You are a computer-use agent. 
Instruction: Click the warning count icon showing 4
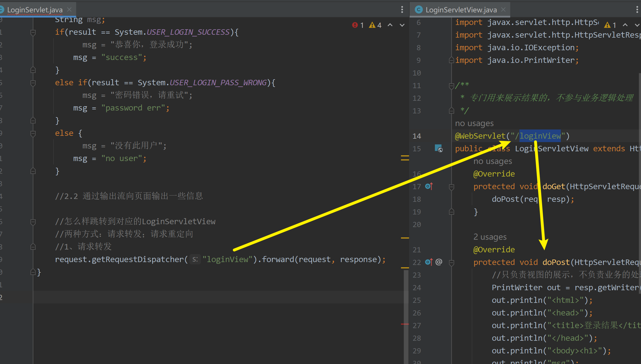(372, 25)
